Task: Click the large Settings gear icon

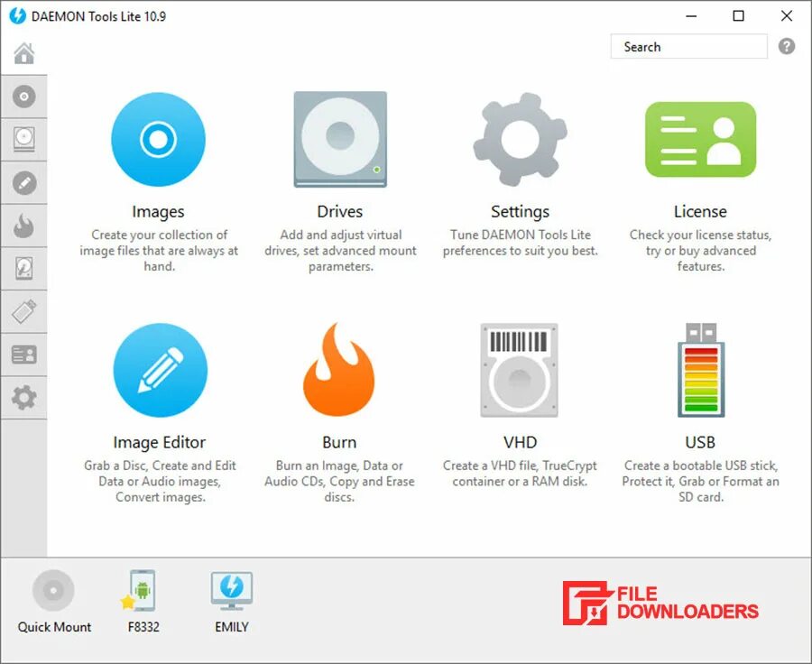Action: click(x=520, y=139)
